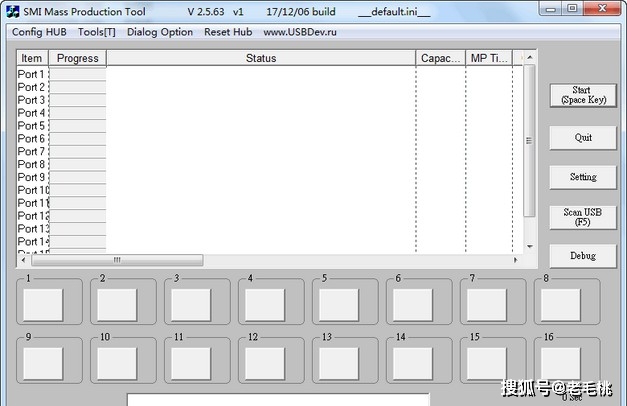Click the vertical scrollbar thumb
This screenshot has width=627, height=406.
[529, 140]
